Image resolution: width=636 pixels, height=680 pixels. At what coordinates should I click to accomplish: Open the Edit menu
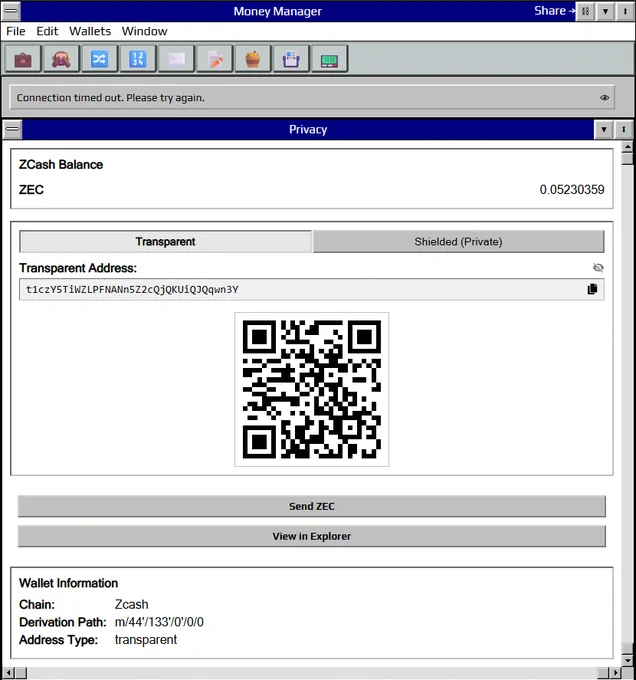pos(47,31)
